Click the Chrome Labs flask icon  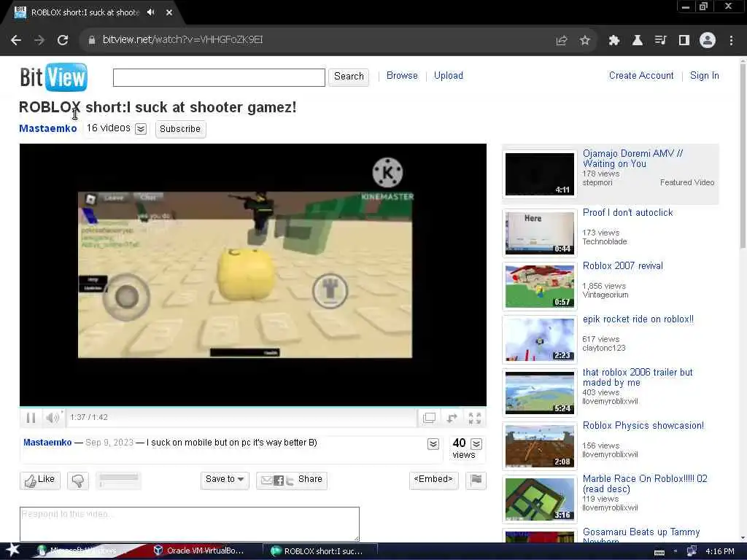click(x=638, y=41)
